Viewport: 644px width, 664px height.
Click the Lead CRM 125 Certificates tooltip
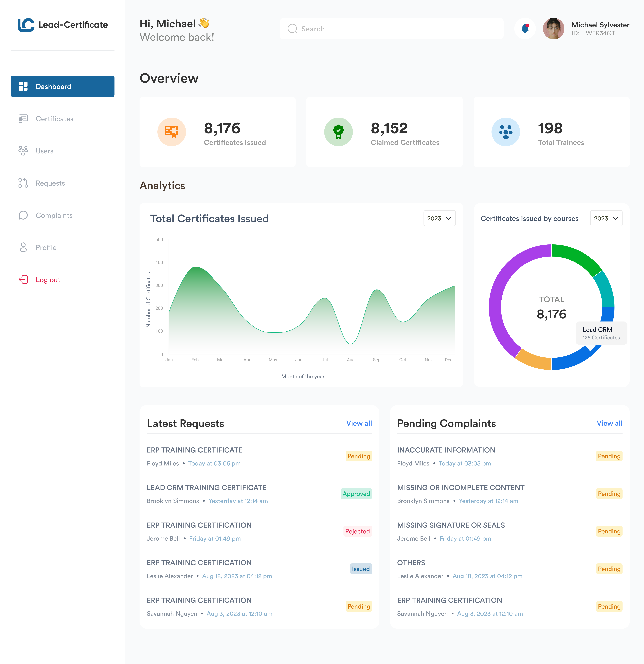coord(601,333)
